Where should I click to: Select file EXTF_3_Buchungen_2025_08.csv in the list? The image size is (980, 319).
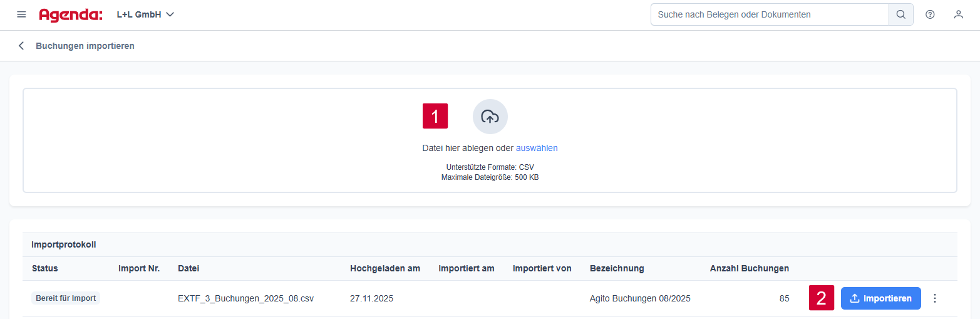245,298
